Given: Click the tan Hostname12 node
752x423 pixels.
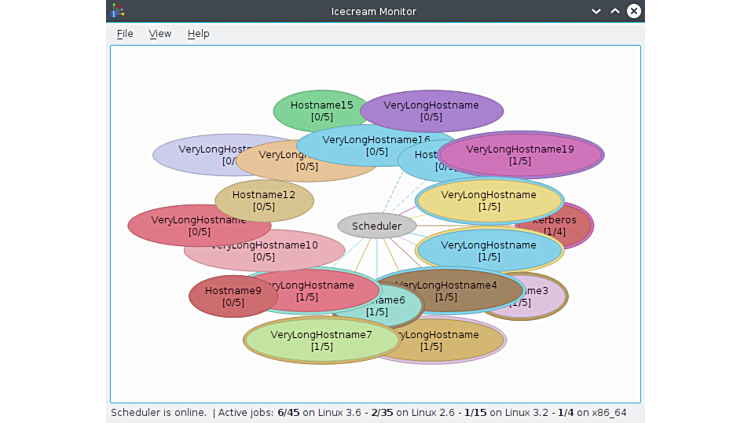Looking at the screenshot, I should click(x=264, y=201).
